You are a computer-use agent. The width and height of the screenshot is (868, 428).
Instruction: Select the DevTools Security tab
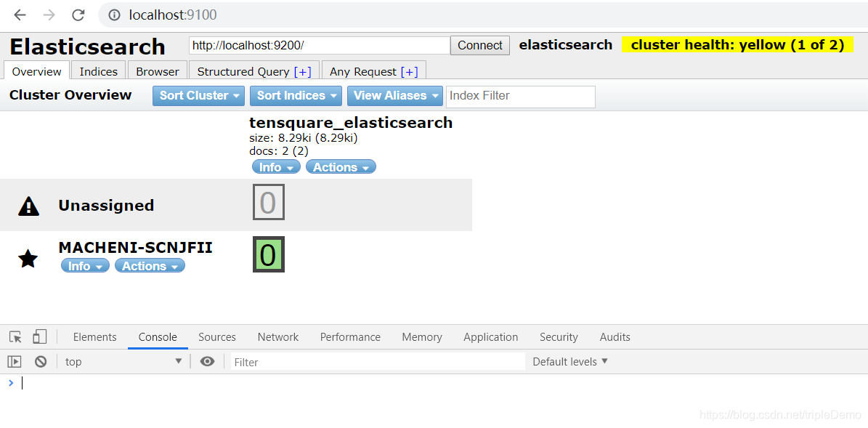pos(559,336)
